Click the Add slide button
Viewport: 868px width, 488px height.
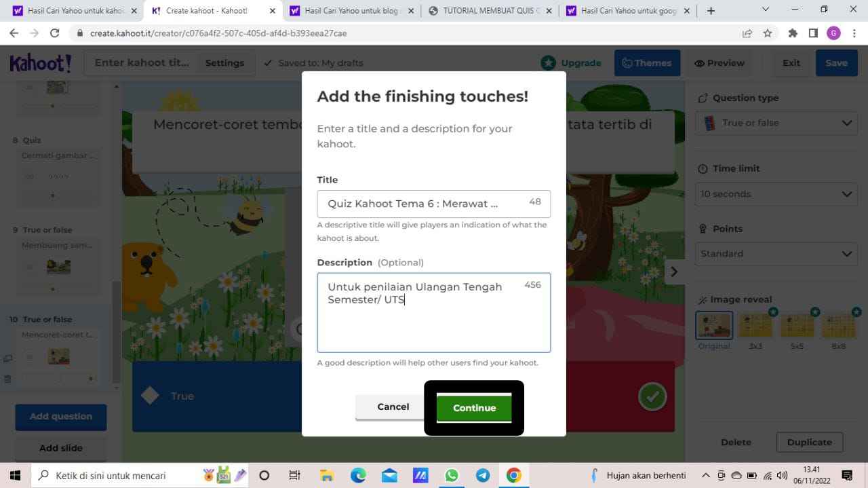pyautogui.click(x=61, y=448)
